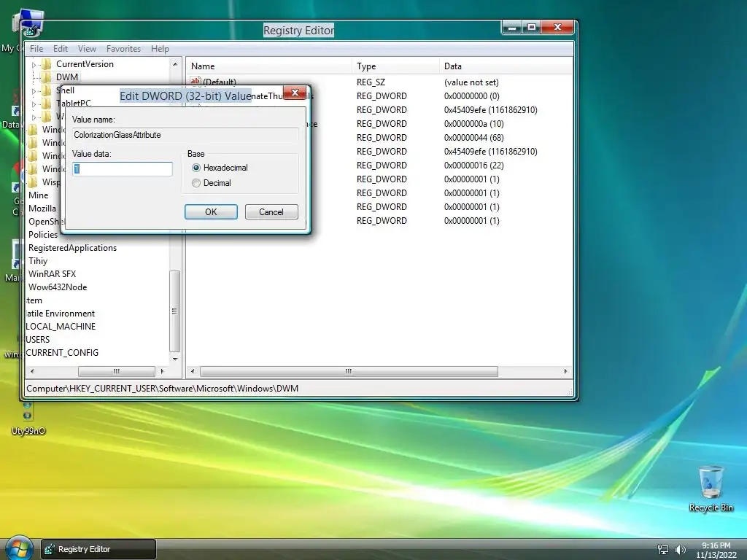Click the Value name field ColorizationGlassAttribute

[x=185, y=135]
